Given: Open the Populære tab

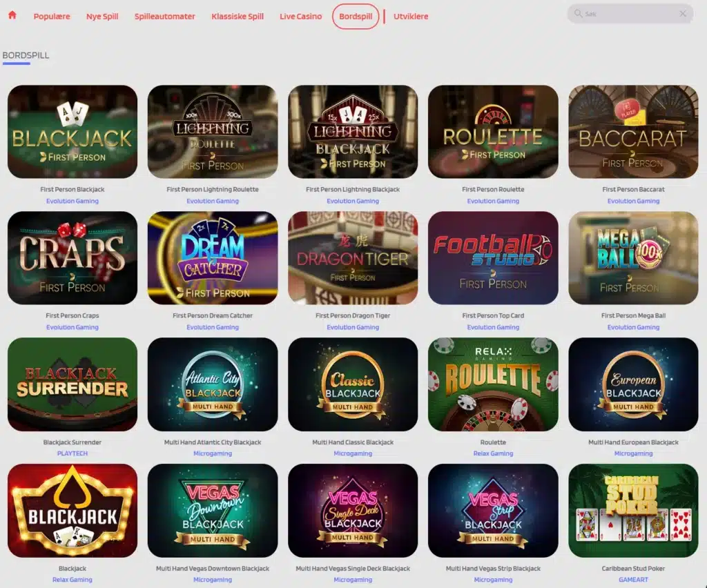Looking at the screenshot, I should [52, 17].
